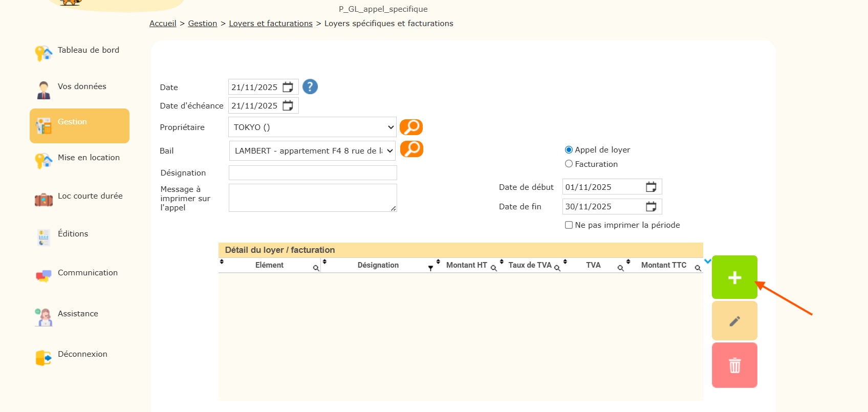Click into the Désignation text field
868x412 pixels.
[313, 173]
